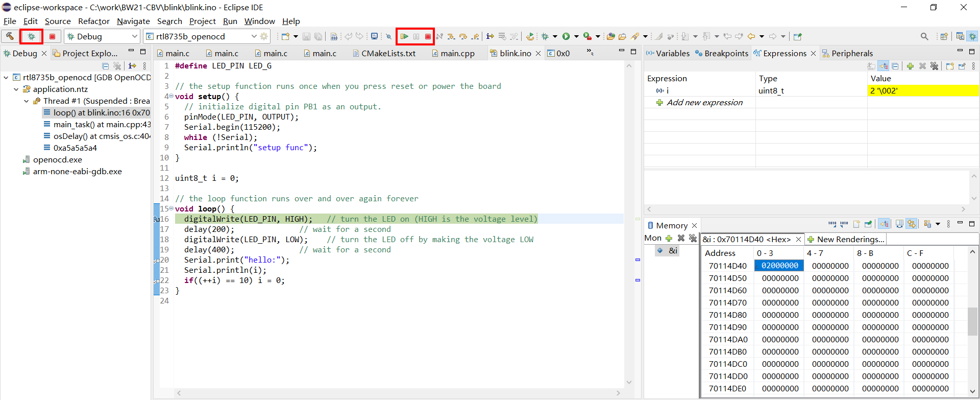Select arm-none-eabi-gdb.exe process entry
980x400 pixels.
coord(72,171)
